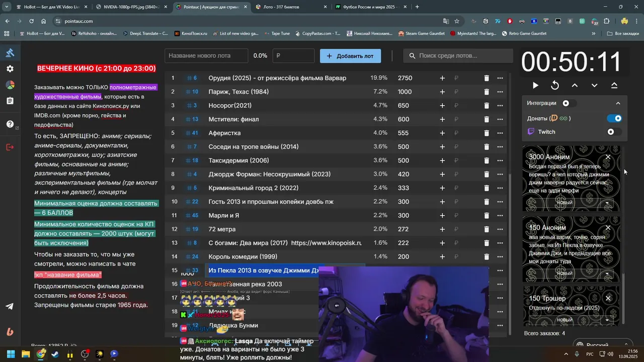644x362 pixels.
Task: Open Steam from the taskbar
Action: (x=55, y=354)
